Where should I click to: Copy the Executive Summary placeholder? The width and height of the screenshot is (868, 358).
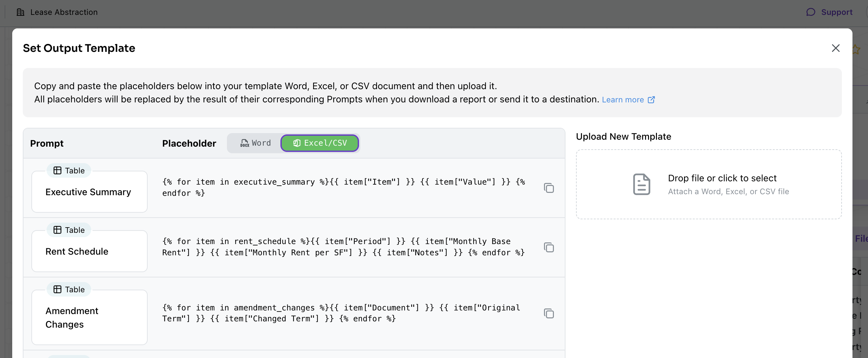[549, 188]
